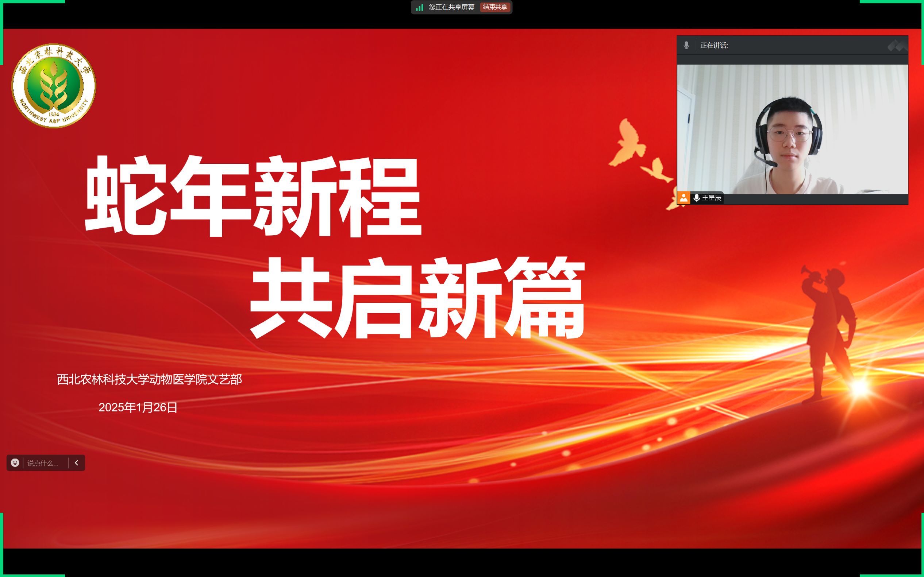
Task: Select the 王星辰 webcam video thumbnail
Action: coord(792,129)
